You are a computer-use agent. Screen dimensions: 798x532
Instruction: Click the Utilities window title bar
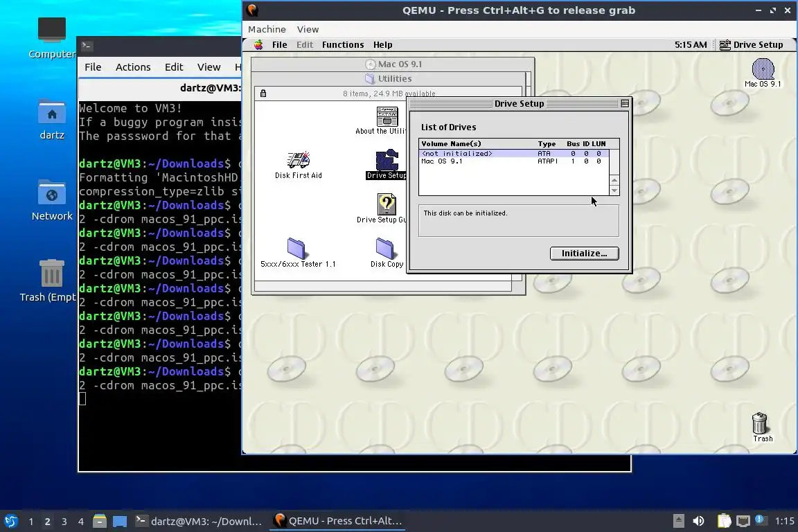[x=389, y=78]
